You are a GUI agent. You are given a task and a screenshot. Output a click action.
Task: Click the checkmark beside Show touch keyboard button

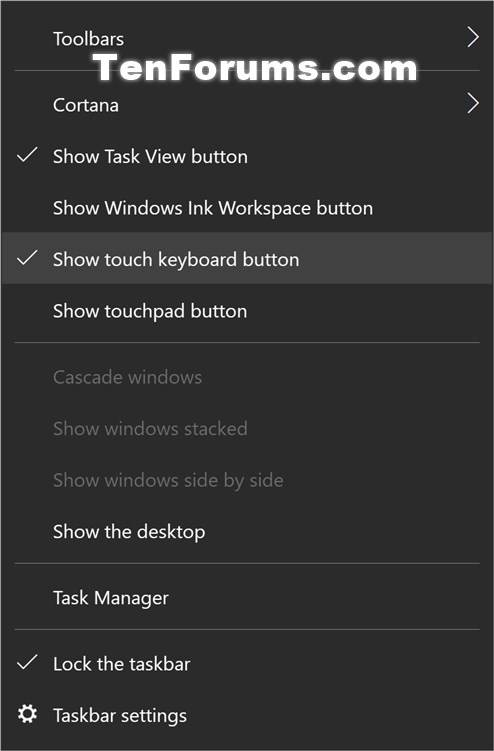tap(27, 258)
